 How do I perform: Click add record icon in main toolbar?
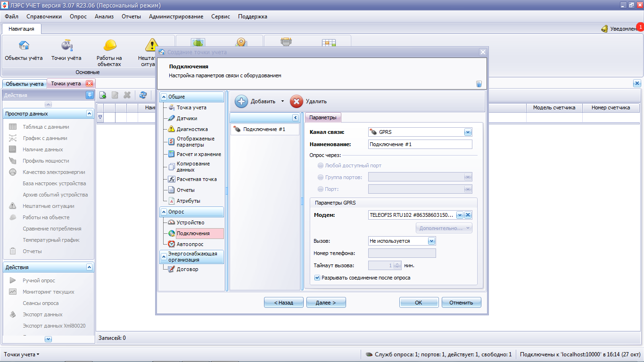[102, 95]
